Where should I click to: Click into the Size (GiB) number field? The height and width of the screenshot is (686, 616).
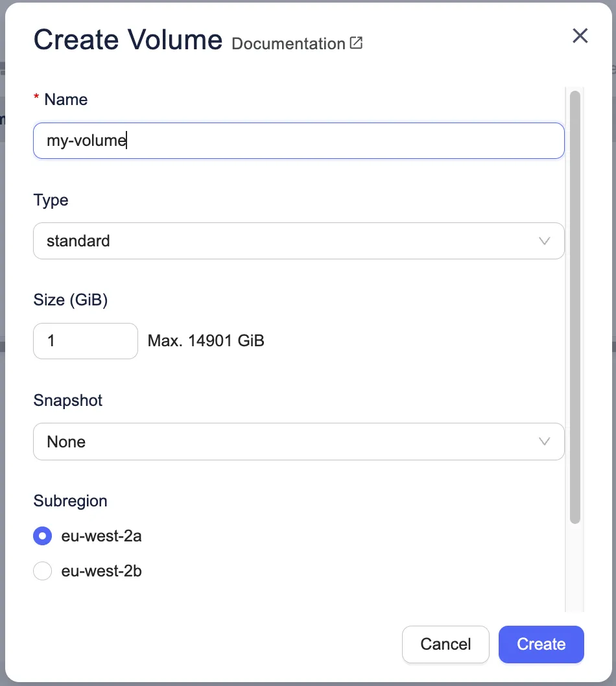[85, 341]
